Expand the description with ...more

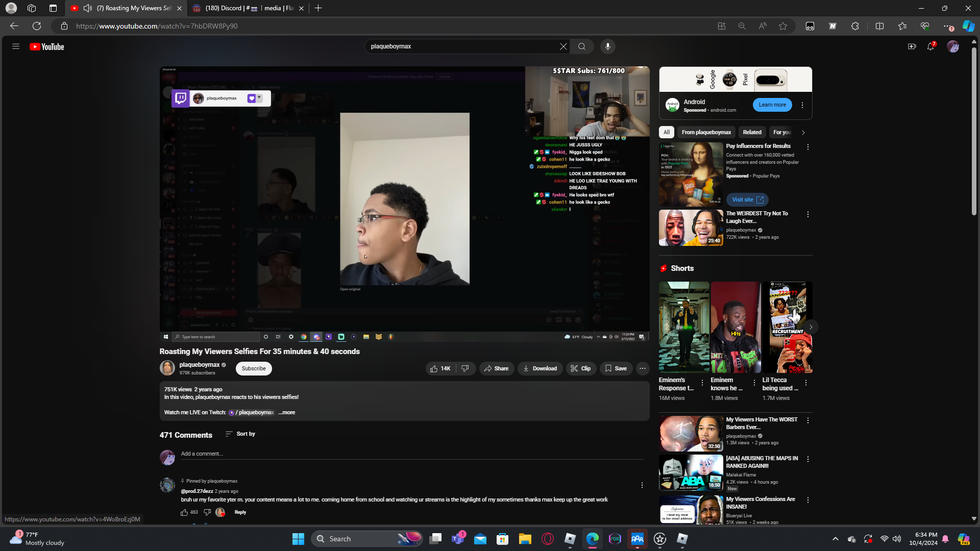(x=286, y=412)
